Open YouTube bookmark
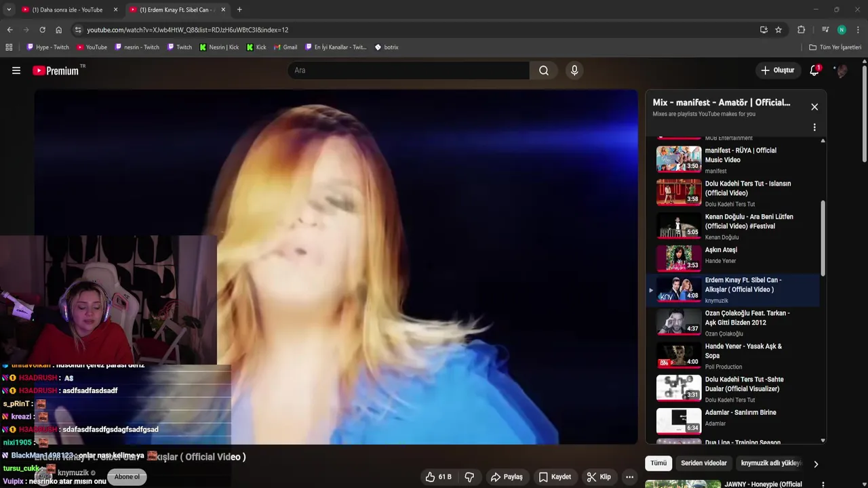Viewport: 868px width, 488px height. click(x=92, y=47)
